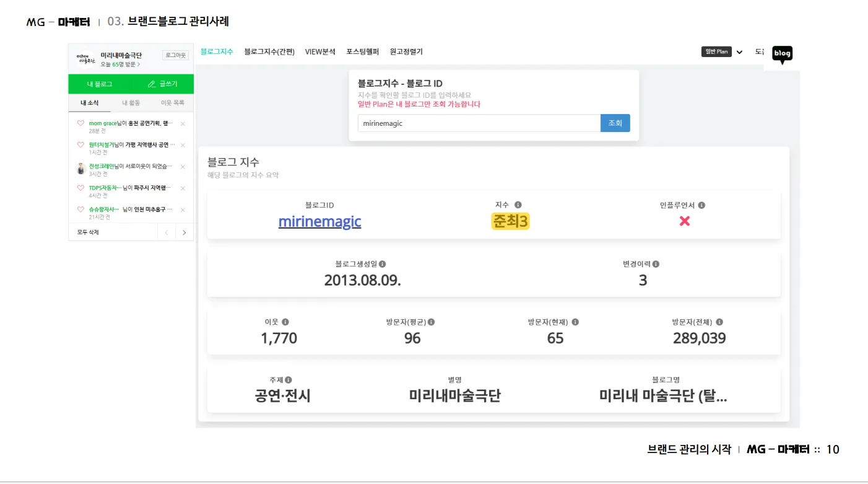Click the next arrow in the notification pager
The height and width of the screenshot is (484, 868).
[x=184, y=232]
